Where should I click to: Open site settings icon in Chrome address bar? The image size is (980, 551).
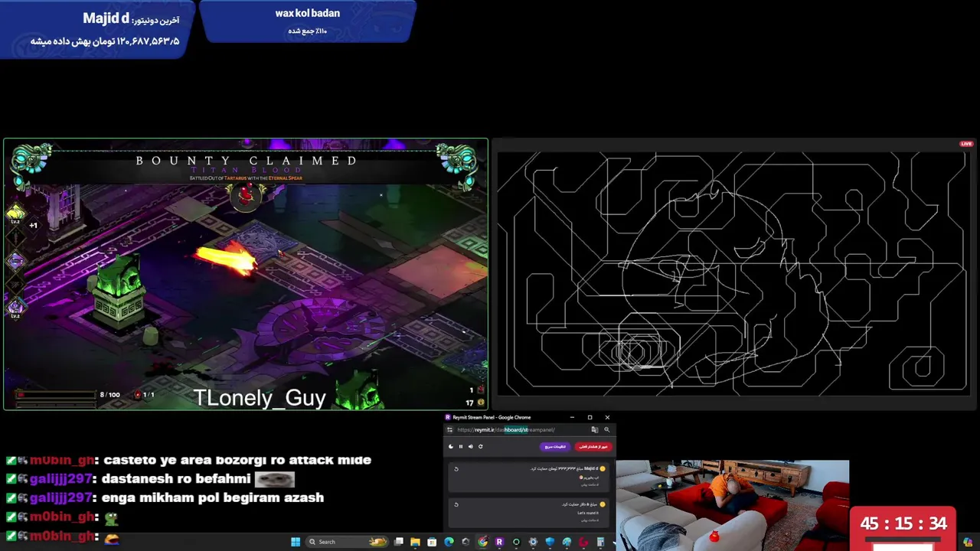pyautogui.click(x=449, y=429)
